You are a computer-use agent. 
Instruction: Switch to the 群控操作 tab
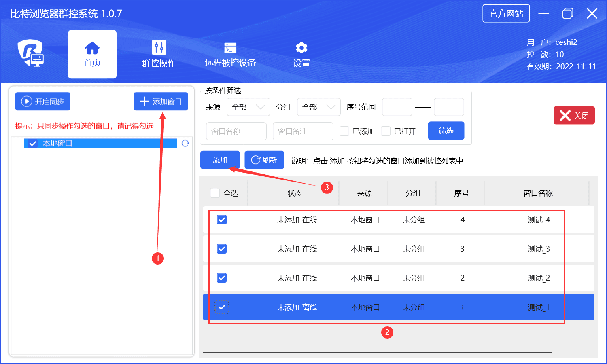point(159,54)
